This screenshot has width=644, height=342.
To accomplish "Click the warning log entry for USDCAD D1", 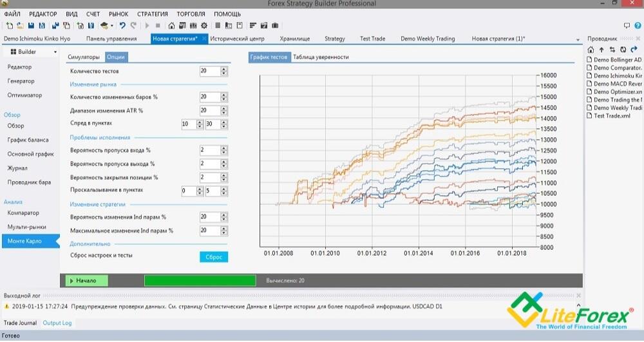I will [x=223, y=307].
